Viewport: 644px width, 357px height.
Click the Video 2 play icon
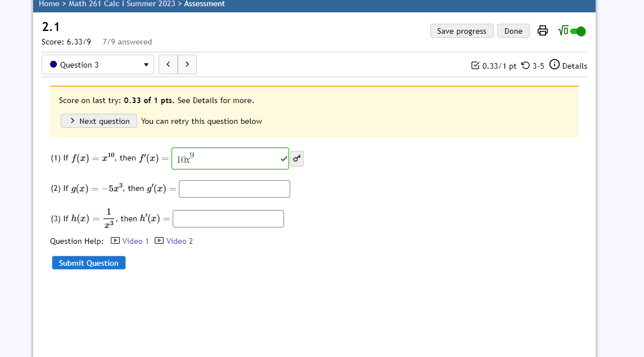coord(159,240)
